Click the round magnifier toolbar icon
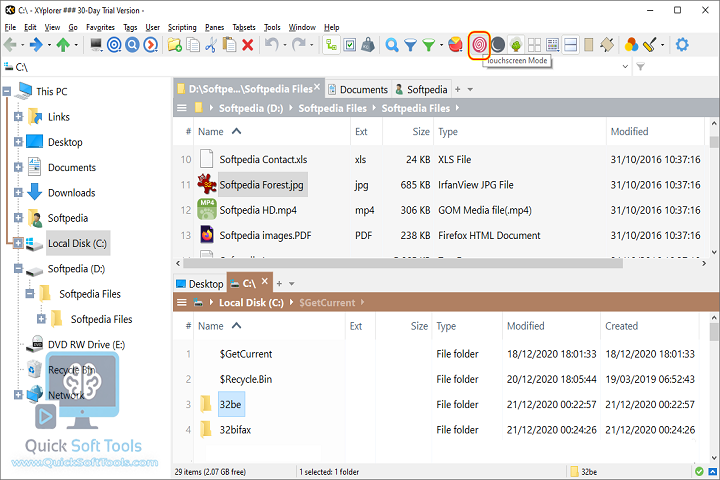 132,45
